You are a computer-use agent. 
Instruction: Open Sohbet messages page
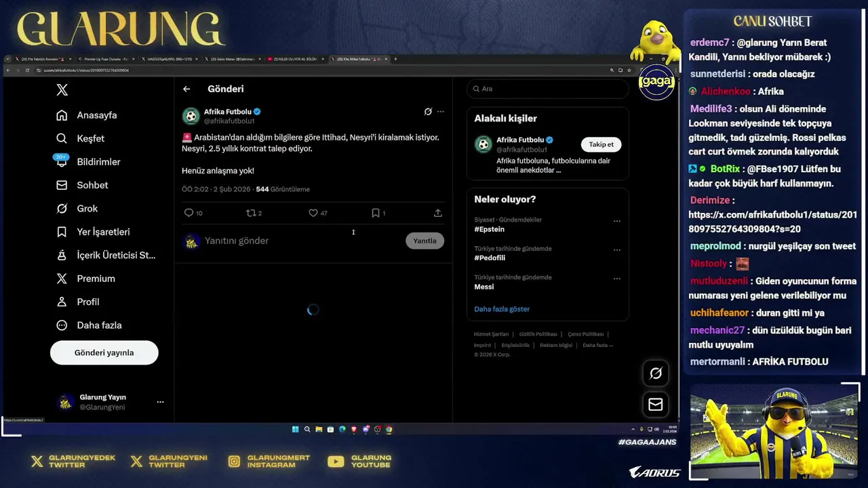(82, 185)
